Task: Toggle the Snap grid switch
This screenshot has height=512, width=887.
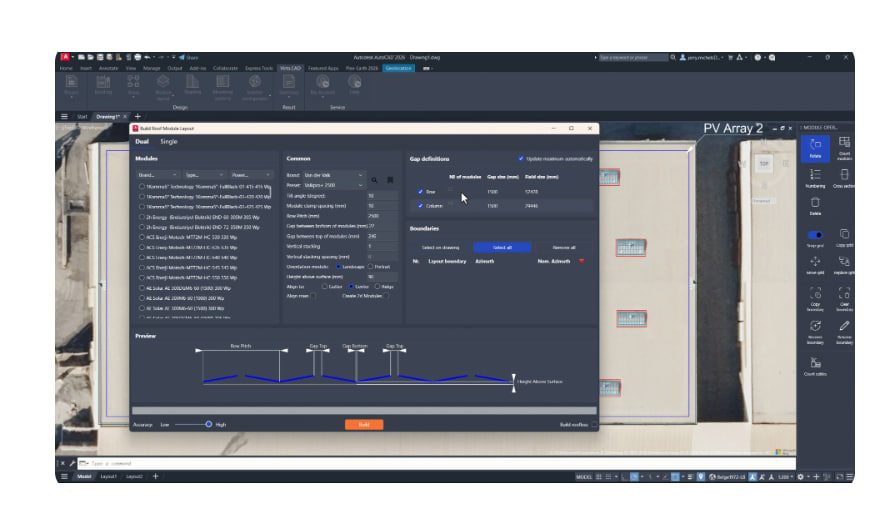Action: tap(815, 235)
